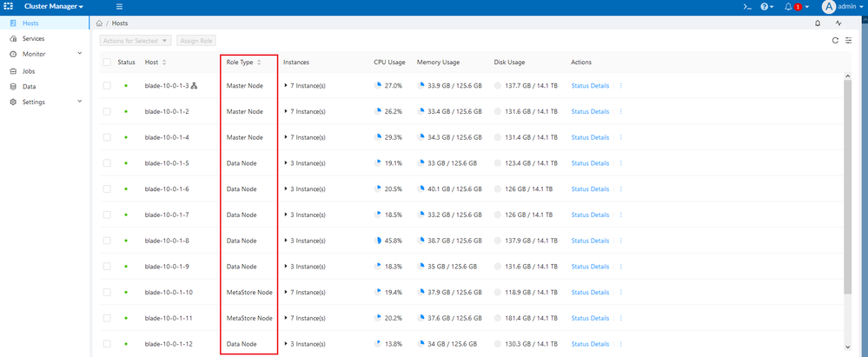Select checkbox for blade-10-0-1-4
This screenshot has width=868, height=357.
[107, 137]
